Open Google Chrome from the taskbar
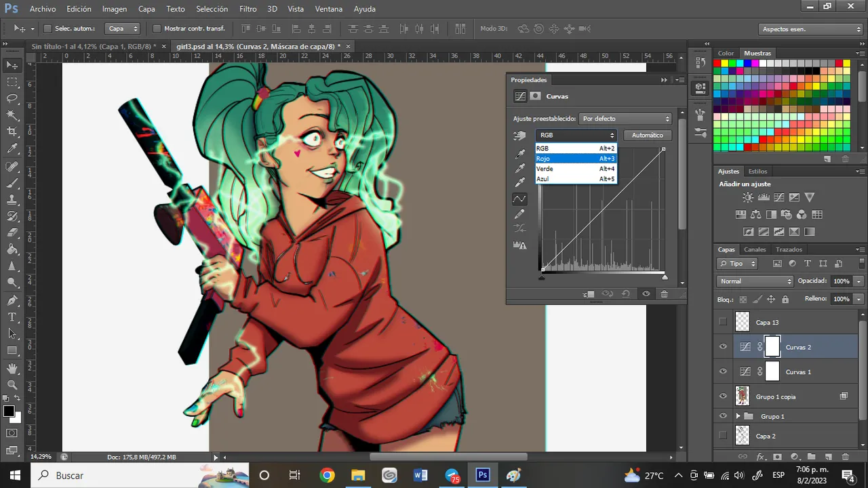 [328, 475]
